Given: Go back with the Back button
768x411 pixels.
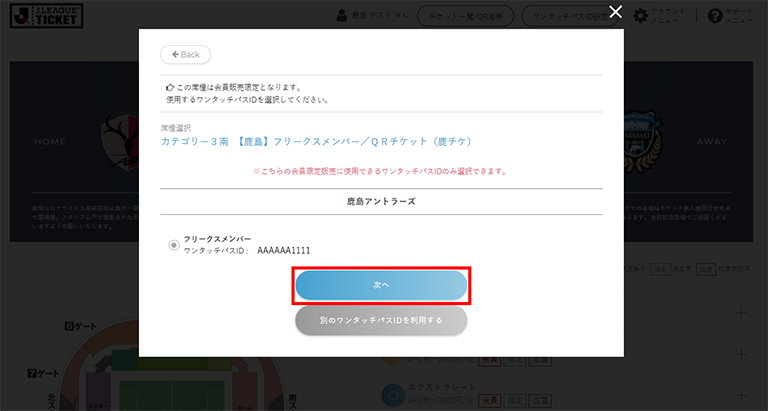Looking at the screenshot, I should click(186, 54).
